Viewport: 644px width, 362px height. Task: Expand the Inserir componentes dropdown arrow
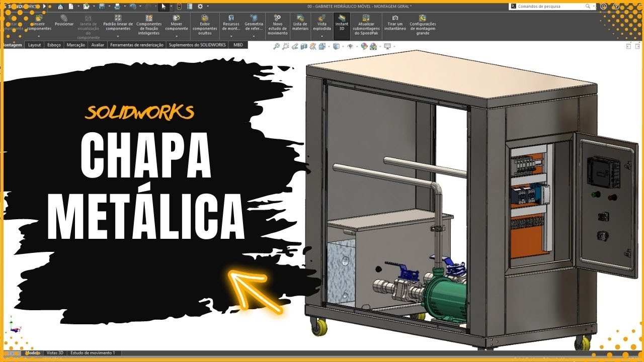(x=39, y=36)
